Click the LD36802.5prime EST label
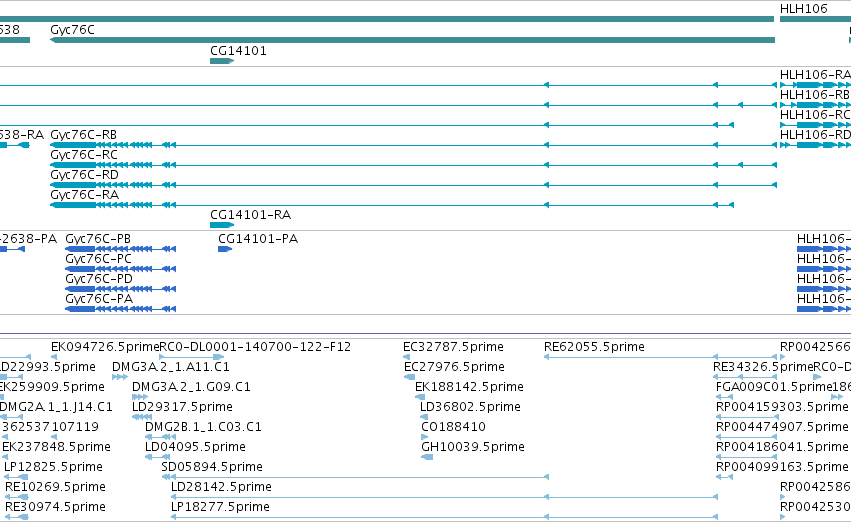This screenshot has height=522, width=851. pos(471,408)
